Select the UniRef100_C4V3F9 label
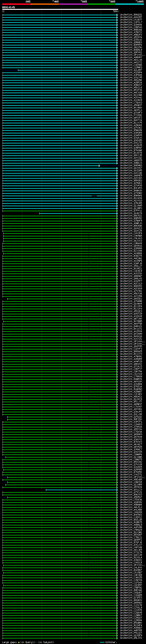Viewport: 146px width, 644px height. 131,233
